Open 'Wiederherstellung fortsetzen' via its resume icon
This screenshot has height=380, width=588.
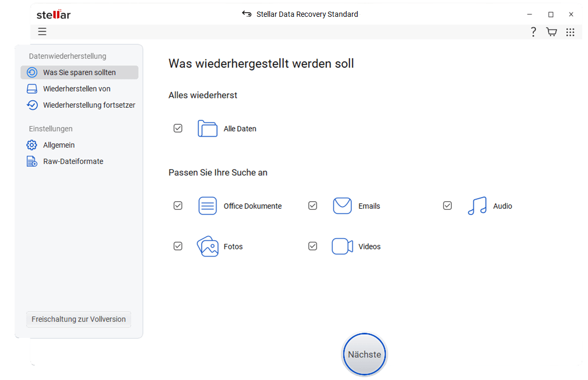(x=32, y=105)
